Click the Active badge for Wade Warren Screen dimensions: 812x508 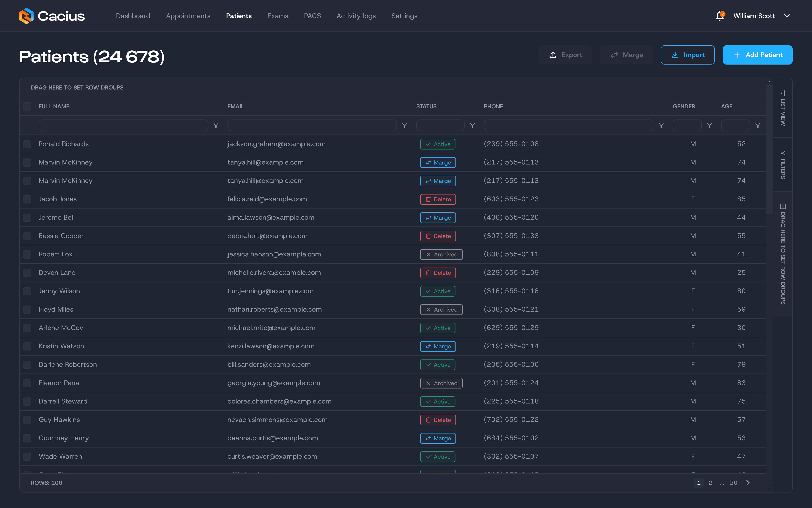[438, 457]
